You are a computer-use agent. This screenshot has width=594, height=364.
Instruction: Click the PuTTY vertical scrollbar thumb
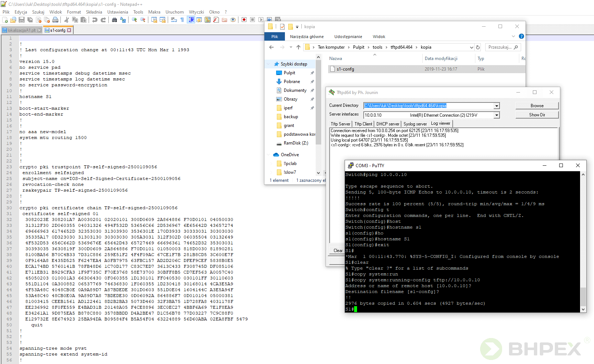tap(583, 297)
